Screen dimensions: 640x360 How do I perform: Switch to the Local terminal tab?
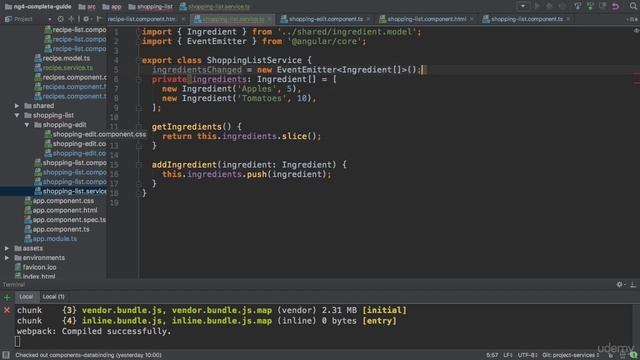26,297
